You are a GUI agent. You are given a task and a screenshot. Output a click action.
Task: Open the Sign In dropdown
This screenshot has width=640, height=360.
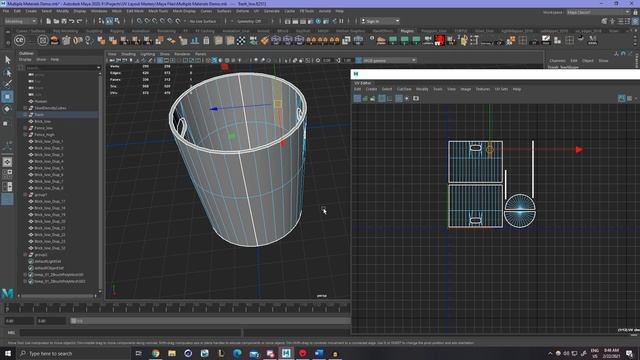click(380, 21)
